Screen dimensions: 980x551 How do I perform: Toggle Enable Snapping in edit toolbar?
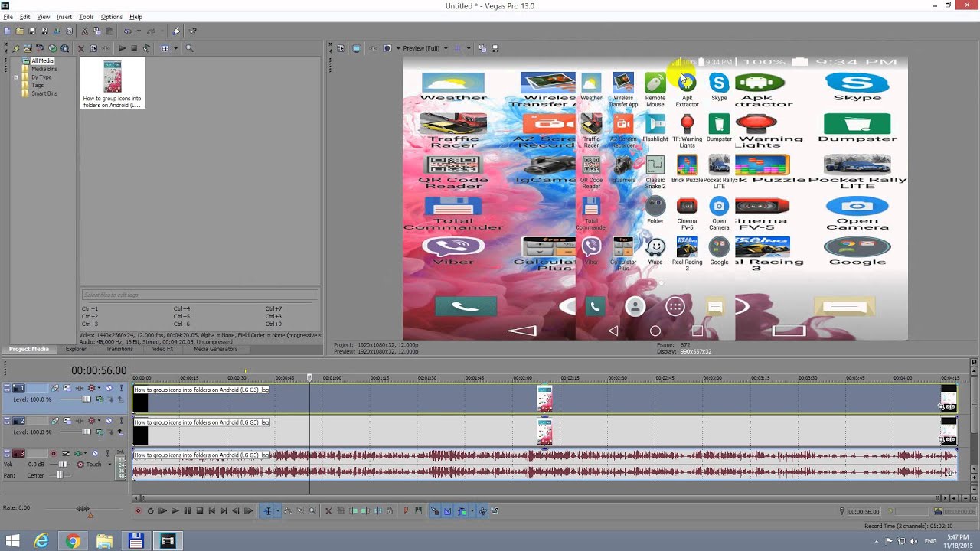tap(435, 510)
